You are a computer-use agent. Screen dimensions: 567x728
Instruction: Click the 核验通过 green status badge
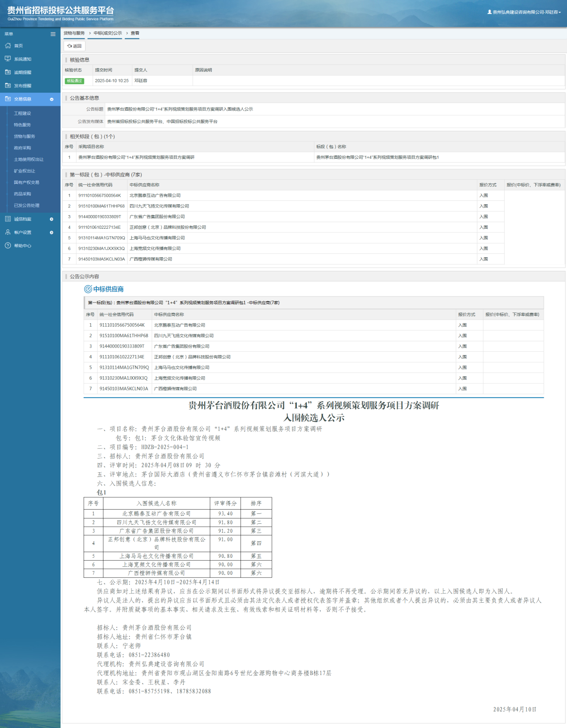74,81
